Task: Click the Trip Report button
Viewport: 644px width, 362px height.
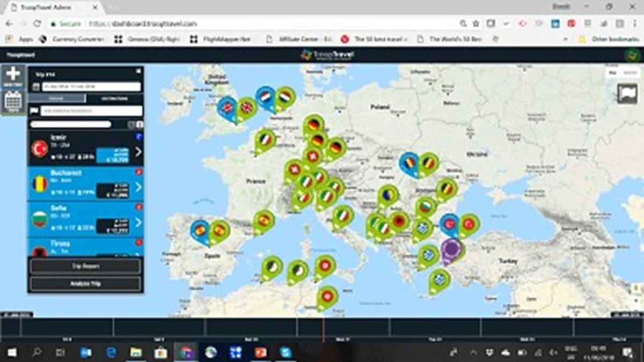Action: (x=85, y=266)
